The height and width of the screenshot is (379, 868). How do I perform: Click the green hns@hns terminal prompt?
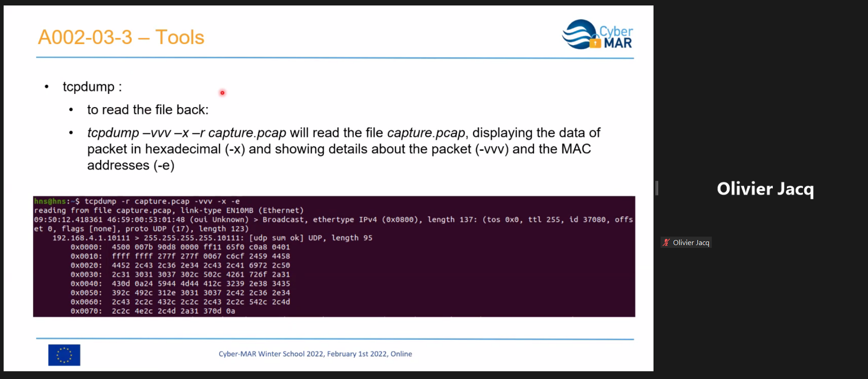click(x=50, y=201)
